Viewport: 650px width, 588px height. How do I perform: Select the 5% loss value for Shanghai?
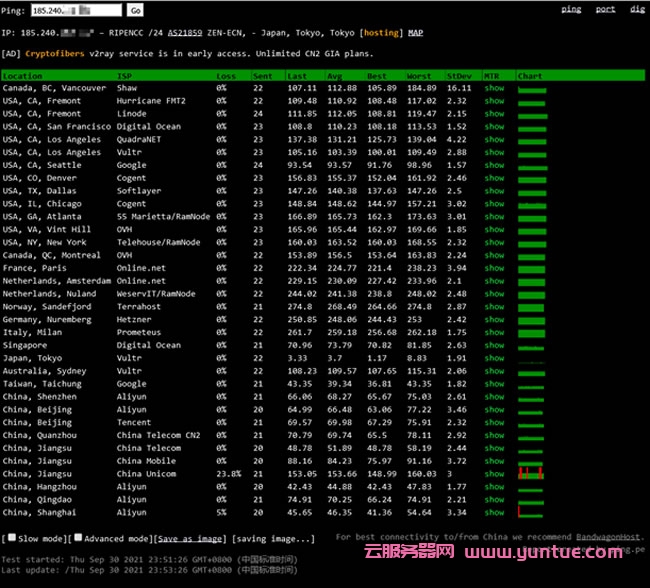[x=221, y=512]
